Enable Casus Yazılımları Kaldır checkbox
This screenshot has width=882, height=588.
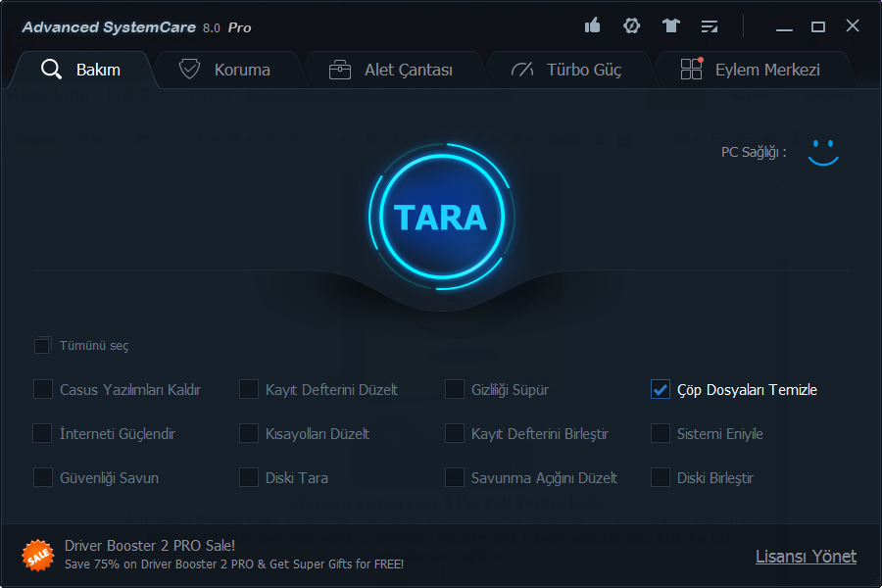[43, 389]
